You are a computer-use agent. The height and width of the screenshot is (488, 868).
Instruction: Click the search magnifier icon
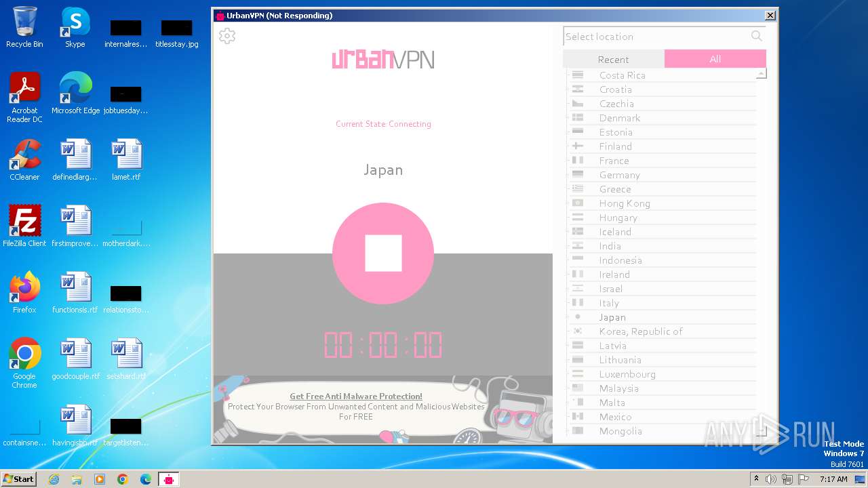point(757,36)
